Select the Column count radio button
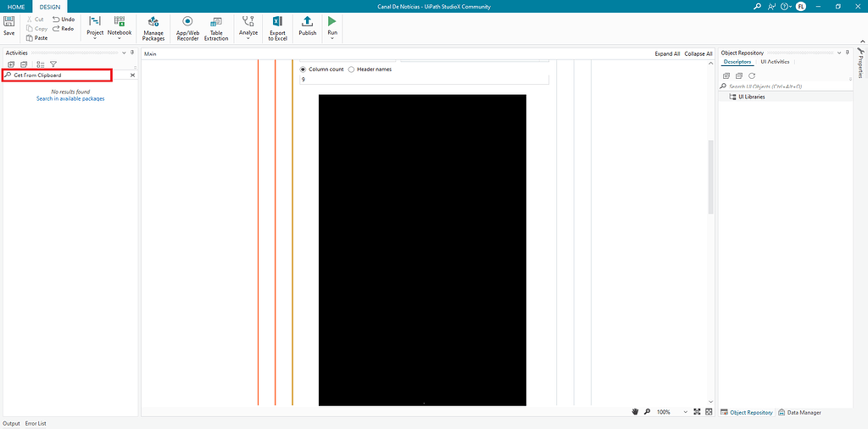 coord(303,70)
